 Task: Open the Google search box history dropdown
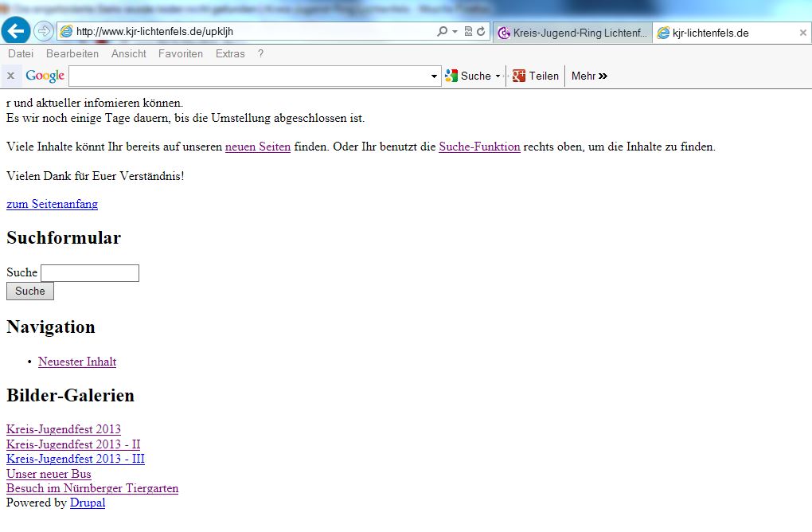coord(435,76)
